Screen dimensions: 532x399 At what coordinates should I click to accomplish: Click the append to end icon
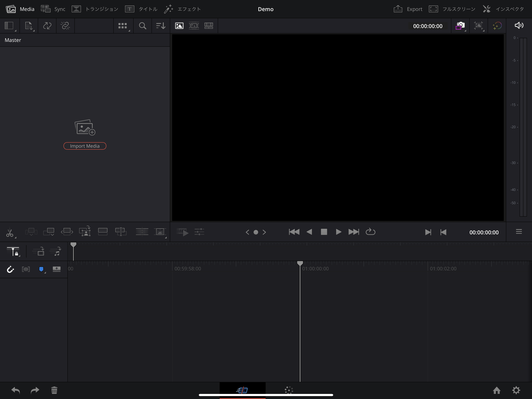(49, 232)
